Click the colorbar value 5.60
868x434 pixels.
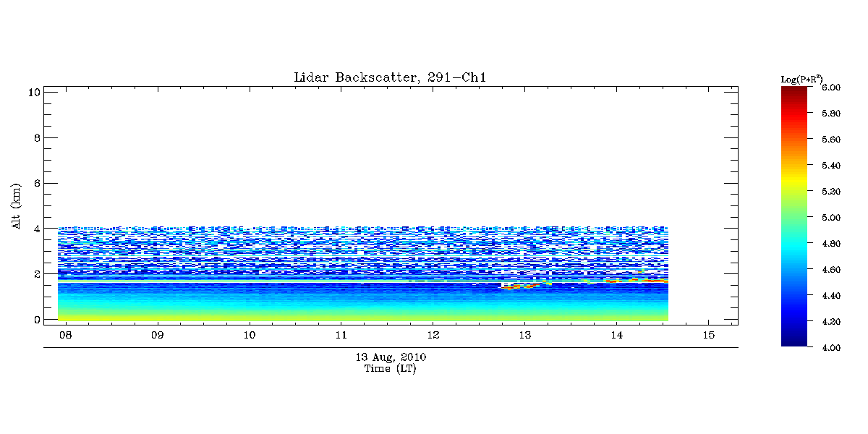pos(831,140)
